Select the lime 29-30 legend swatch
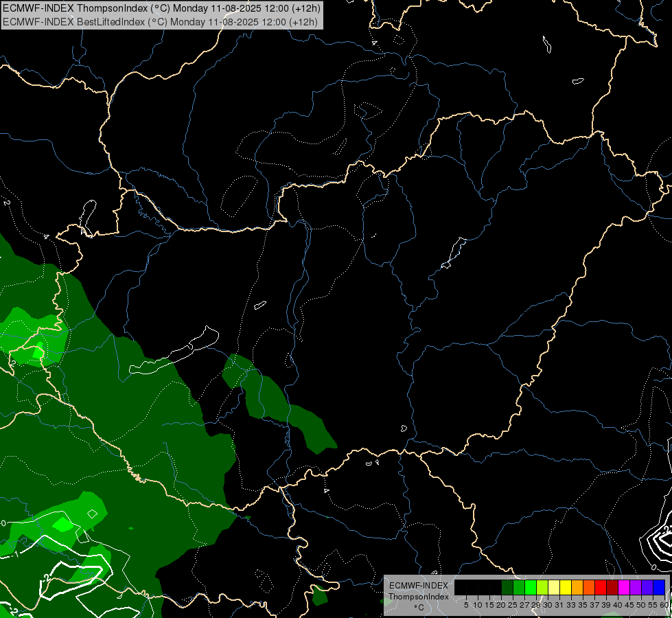 tap(542, 587)
